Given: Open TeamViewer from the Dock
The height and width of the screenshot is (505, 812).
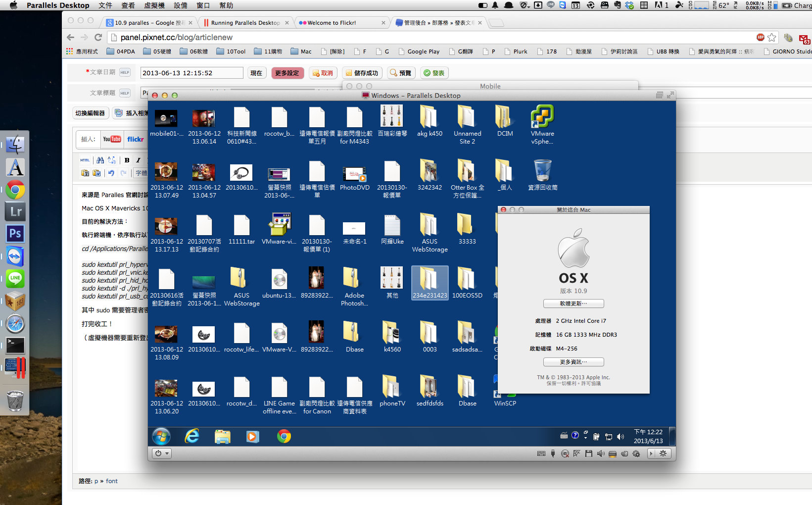Looking at the screenshot, I should [x=15, y=256].
